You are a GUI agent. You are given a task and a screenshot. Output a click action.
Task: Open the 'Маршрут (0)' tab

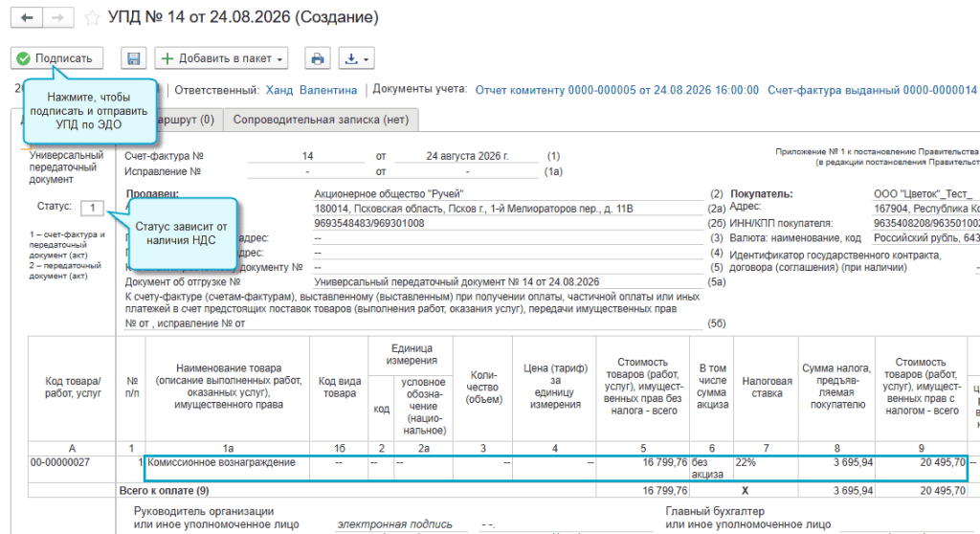click(x=187, y=120)
